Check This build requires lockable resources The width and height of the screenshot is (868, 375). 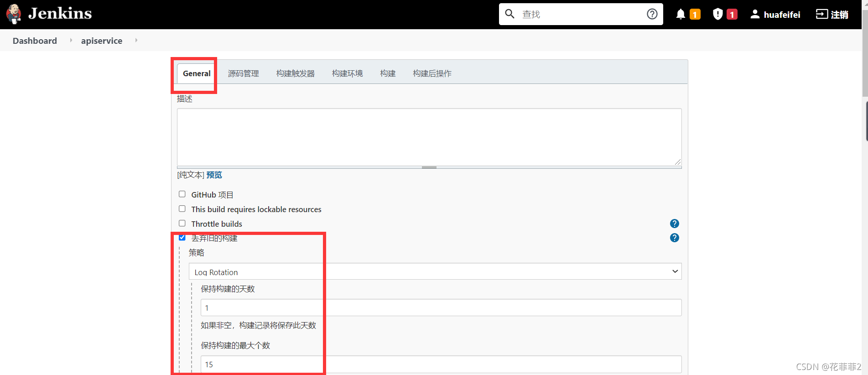(182, 208)
